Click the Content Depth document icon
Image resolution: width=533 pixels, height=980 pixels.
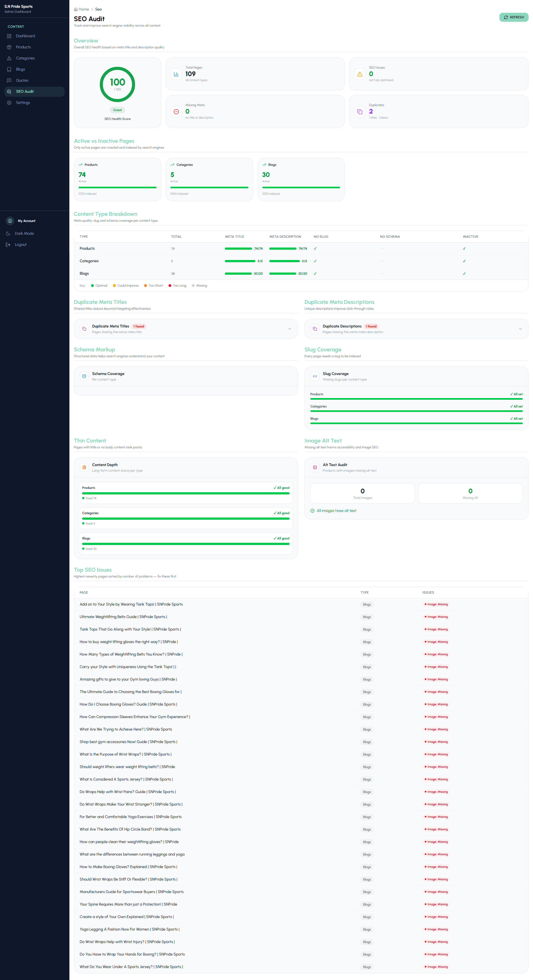coord(84,467)
